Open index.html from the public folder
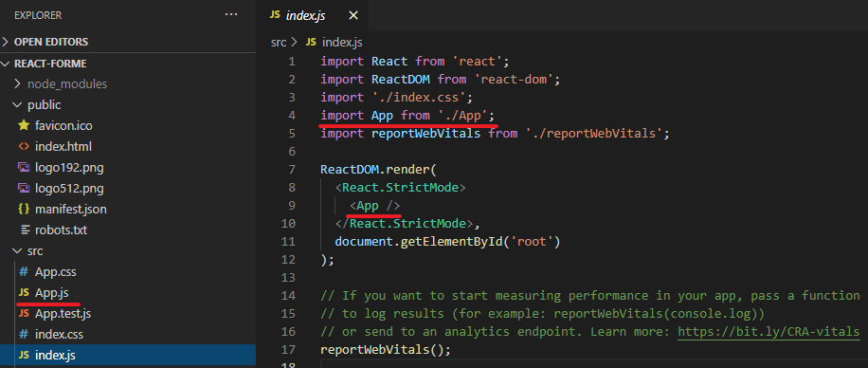 pos(63,147)
